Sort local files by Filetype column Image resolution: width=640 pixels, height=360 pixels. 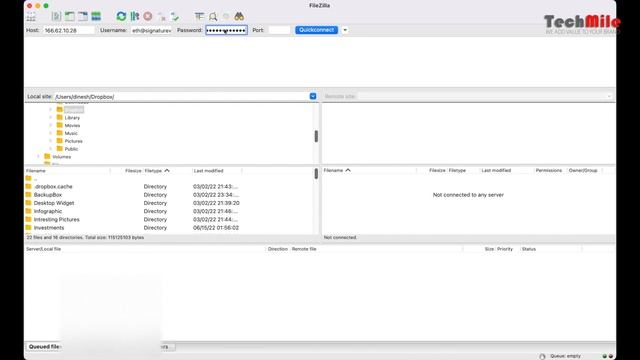[167, 171]
